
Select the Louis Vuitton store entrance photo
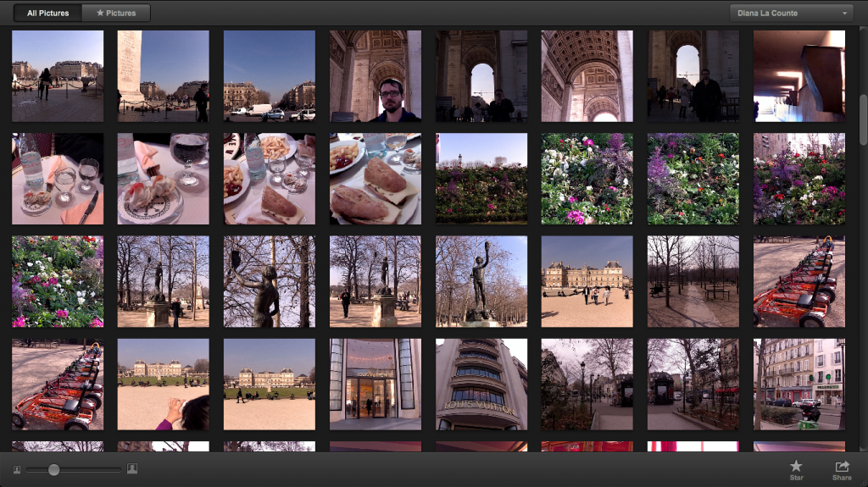coord(376,385)
